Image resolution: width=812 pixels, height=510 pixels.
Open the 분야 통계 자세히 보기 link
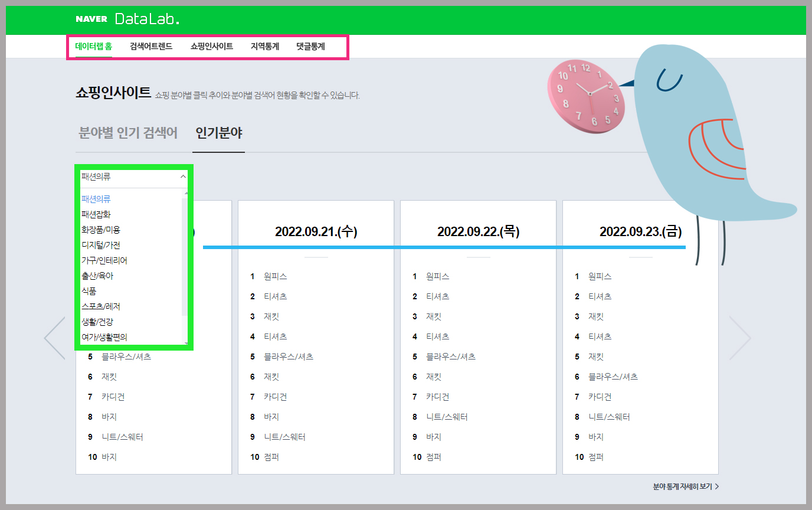pos(686,487)
